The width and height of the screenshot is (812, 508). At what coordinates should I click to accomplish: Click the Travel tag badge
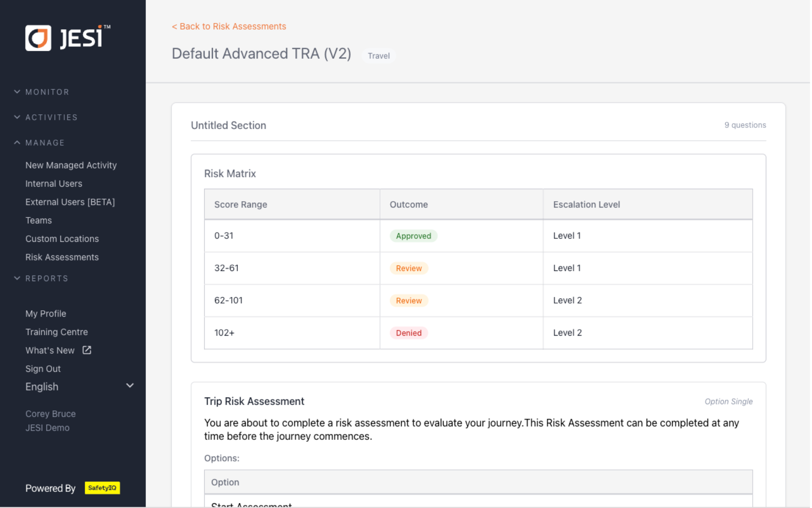tap(379, 56)
